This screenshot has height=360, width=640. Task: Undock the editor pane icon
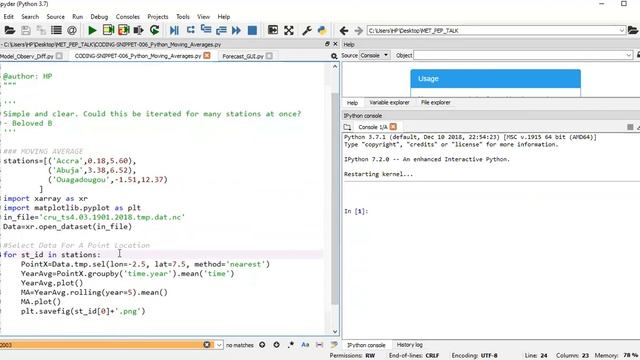coord(327,44)
